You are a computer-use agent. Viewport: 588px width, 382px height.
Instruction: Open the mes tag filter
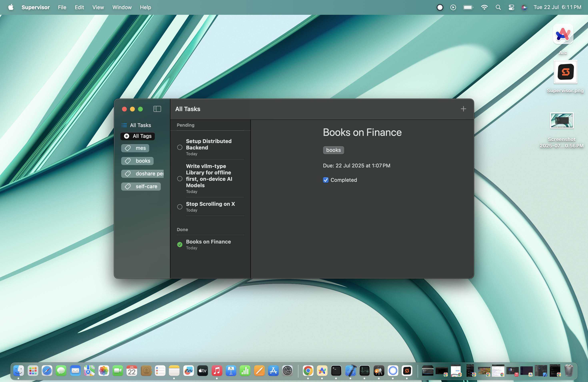coord(135,148)
